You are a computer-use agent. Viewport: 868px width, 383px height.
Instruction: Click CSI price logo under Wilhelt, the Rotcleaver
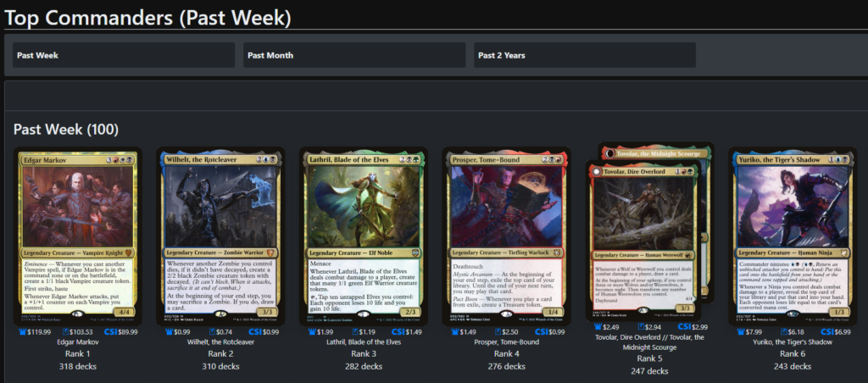pyautogui.click(x=254, y=332)
